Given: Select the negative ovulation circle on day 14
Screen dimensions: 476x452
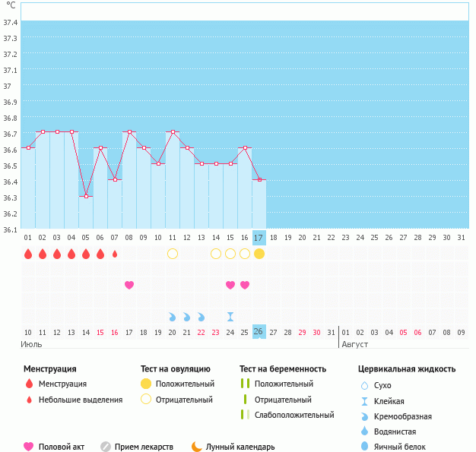Looking at the screenshot, I should [x=216, y=254].
